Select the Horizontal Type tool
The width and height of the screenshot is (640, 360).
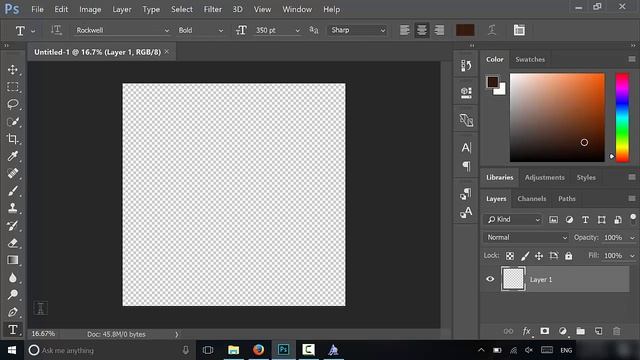(13, 329)
